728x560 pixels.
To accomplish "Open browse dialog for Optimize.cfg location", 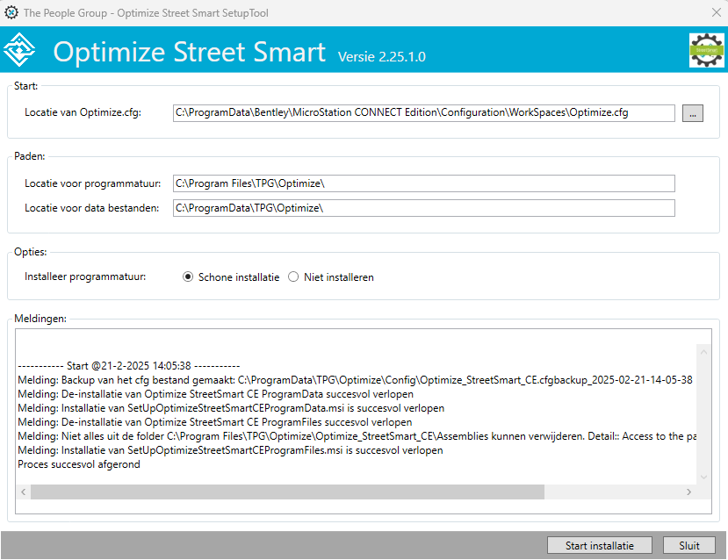I will (x=692, y=113).
